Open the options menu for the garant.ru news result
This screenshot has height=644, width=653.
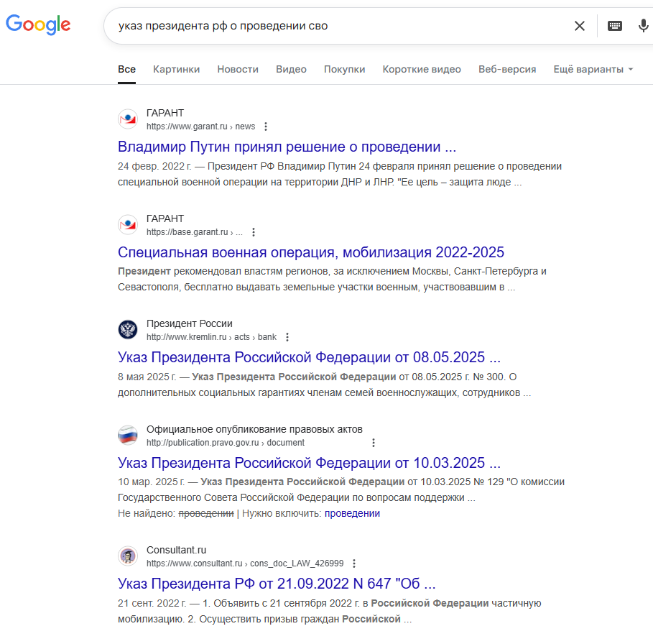click(266, 126)
